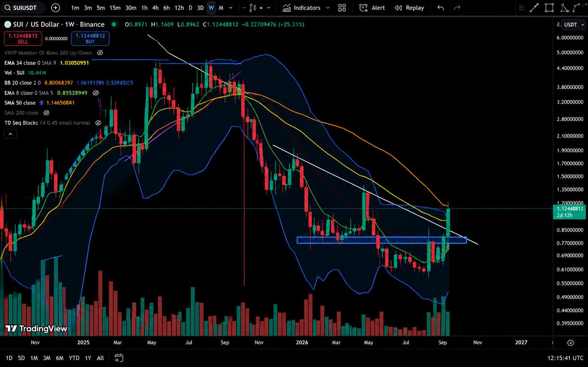The width and height of the screenshot is (588, 367).
Task: Switch chart to the 6h interval
Action: (167, 8)
